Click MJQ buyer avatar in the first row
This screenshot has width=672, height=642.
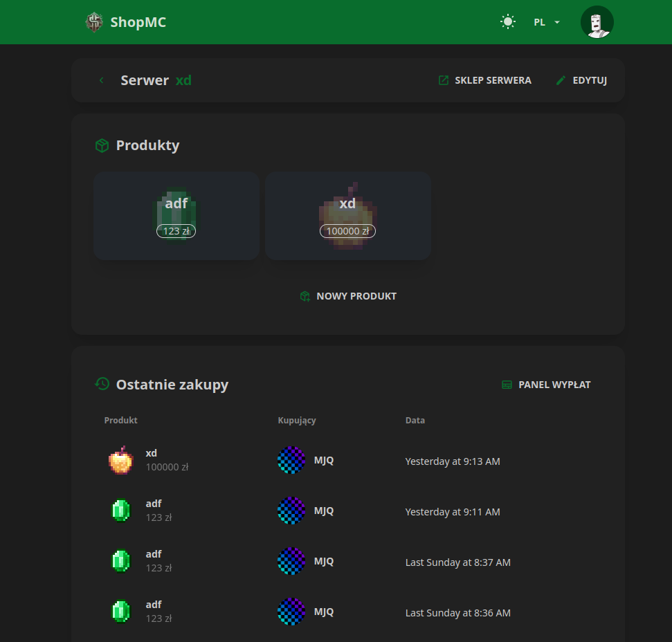[x=291, y=460]
